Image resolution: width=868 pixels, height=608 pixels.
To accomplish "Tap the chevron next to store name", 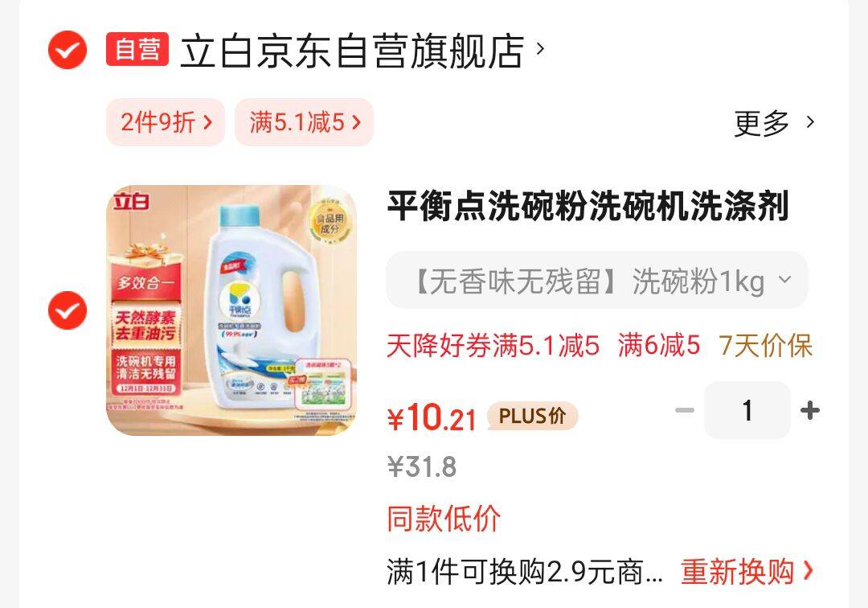I will pyautogui.click(x=541, y=49).
